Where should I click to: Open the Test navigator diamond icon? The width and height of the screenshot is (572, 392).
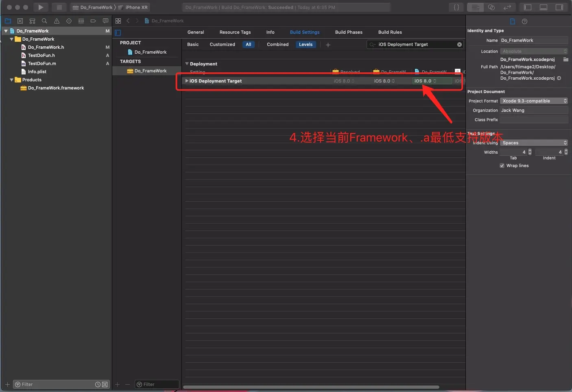[x=69, y=21]
